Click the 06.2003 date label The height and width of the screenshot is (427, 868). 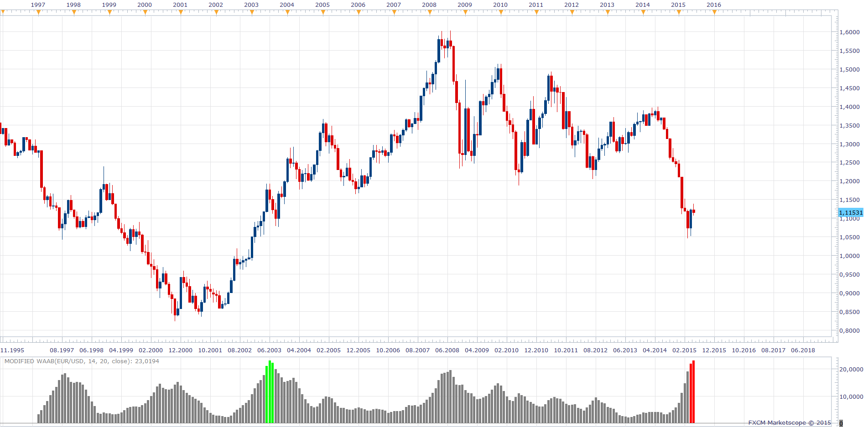click(270, 350)
